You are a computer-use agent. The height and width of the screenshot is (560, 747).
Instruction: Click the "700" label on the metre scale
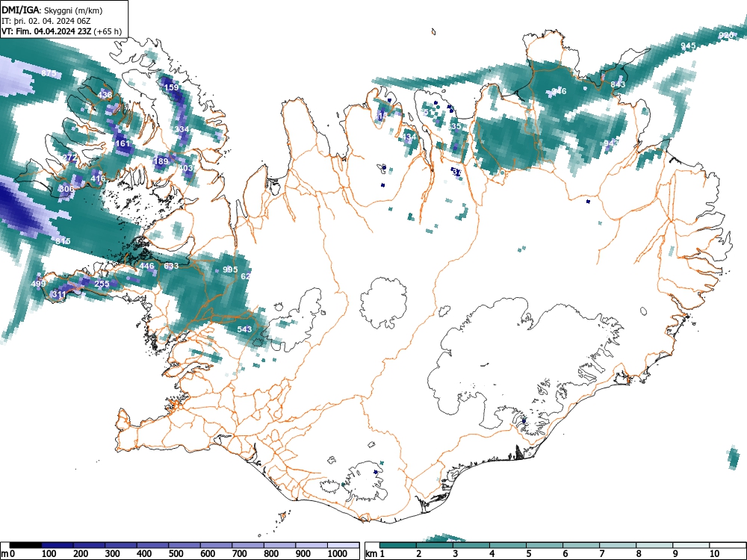(x=240, y=554)
